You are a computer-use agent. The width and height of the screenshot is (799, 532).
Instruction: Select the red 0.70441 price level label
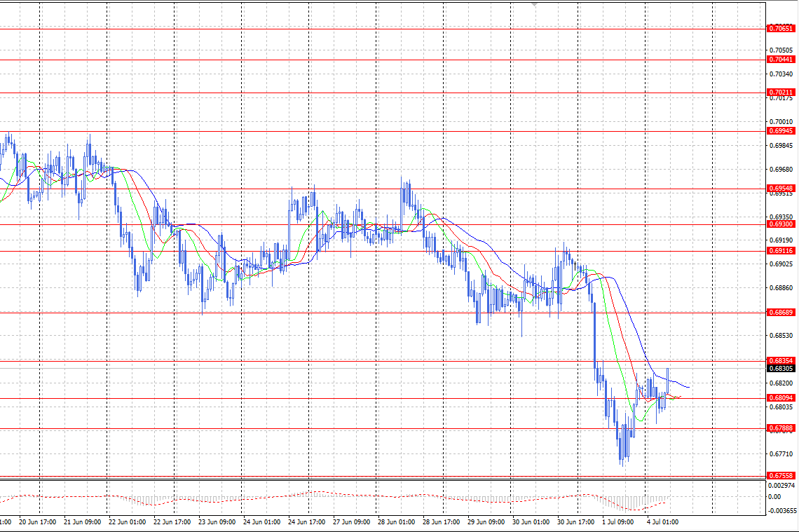click(x=781, y=60)
